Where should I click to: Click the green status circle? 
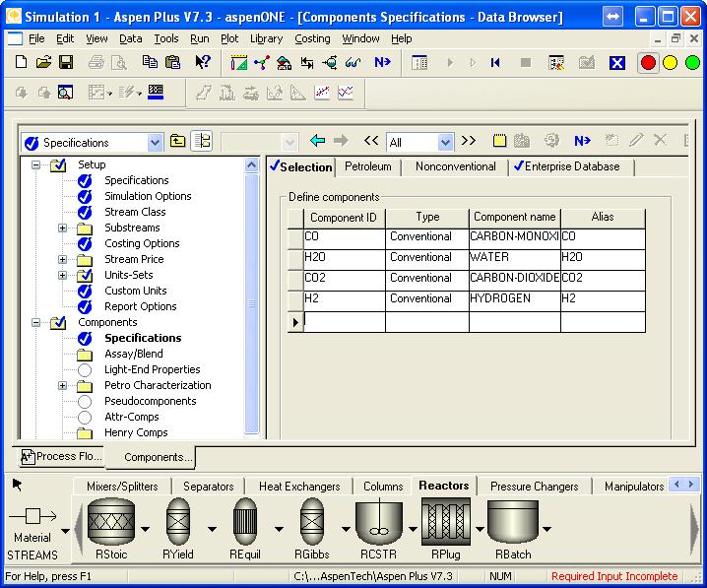(692, 63)
